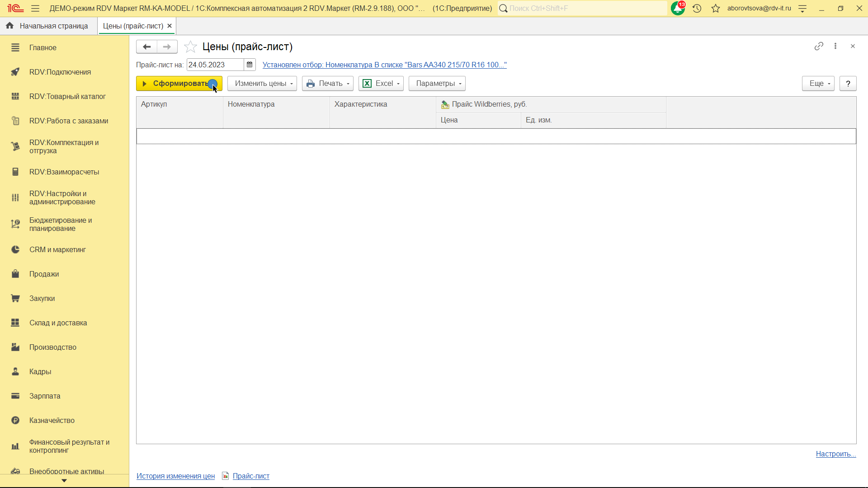
Task: Expand the Изменить цены dropdown
Action: click(262, 84)
